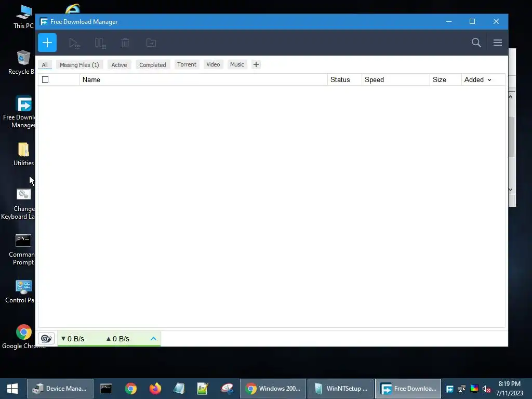
Task: Click the pause all downloads icon
Action: tap(100, 43)
